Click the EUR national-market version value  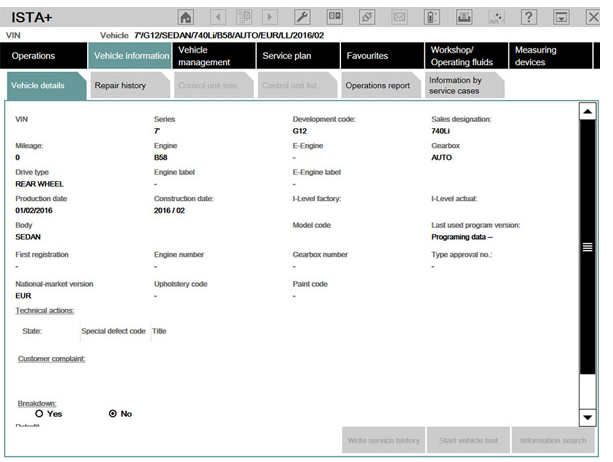point(23,296)
